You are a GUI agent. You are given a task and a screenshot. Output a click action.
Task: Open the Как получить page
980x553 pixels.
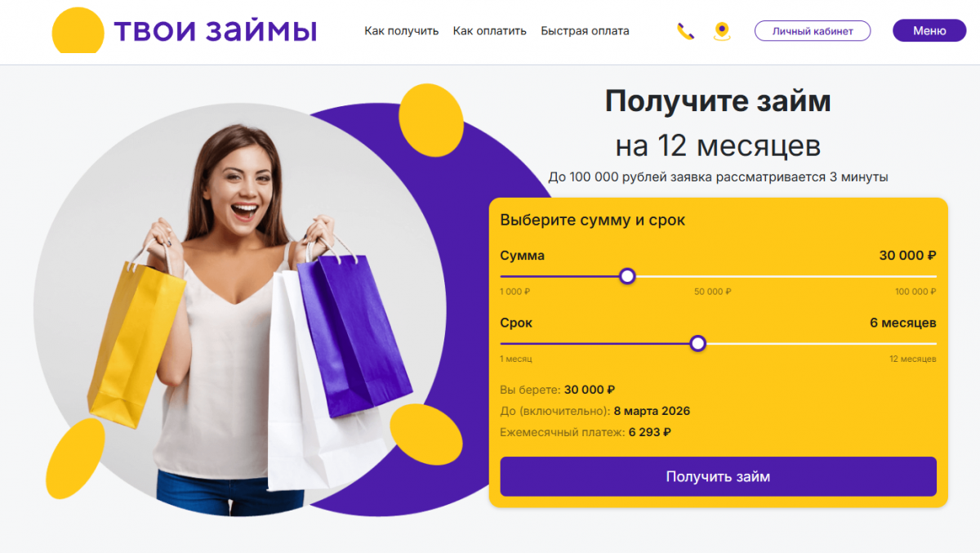[402, 31]
